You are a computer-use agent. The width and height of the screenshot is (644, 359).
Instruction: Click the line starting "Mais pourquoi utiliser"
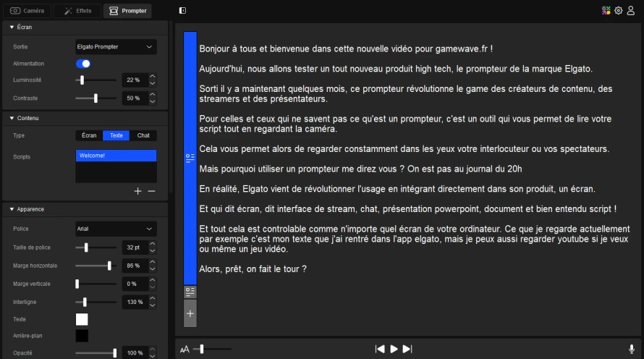point(360,169)
